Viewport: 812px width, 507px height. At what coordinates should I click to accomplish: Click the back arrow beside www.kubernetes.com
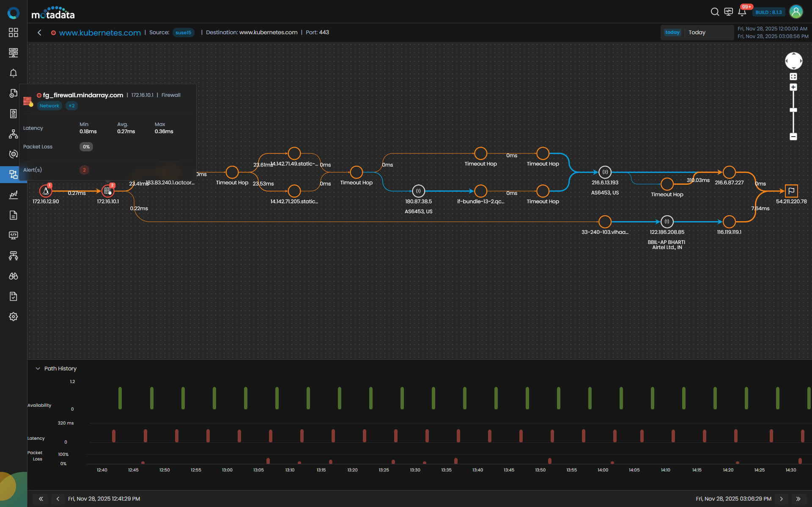(39, 33)
